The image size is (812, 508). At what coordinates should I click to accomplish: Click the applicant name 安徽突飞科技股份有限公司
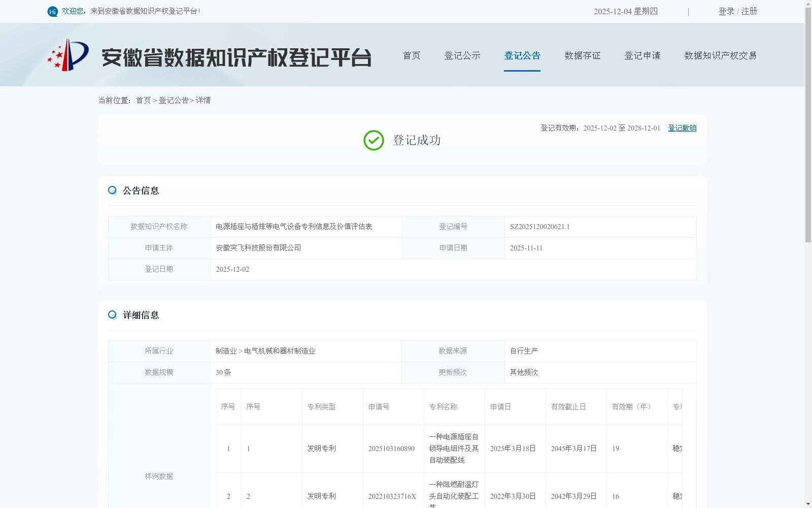click(x=258, y=248)
